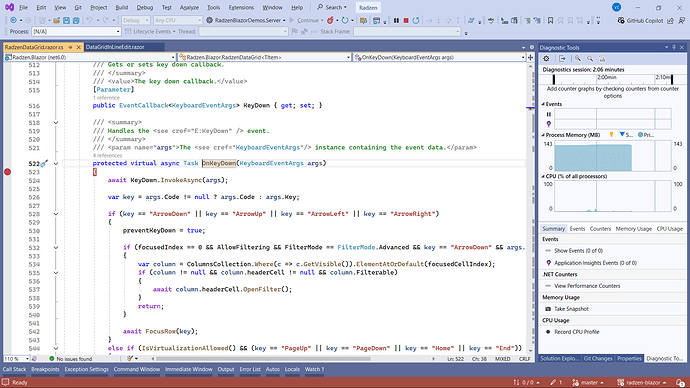
Task: Click the Share icon beside GitHub Copilot
Action: tap(670, 20)
